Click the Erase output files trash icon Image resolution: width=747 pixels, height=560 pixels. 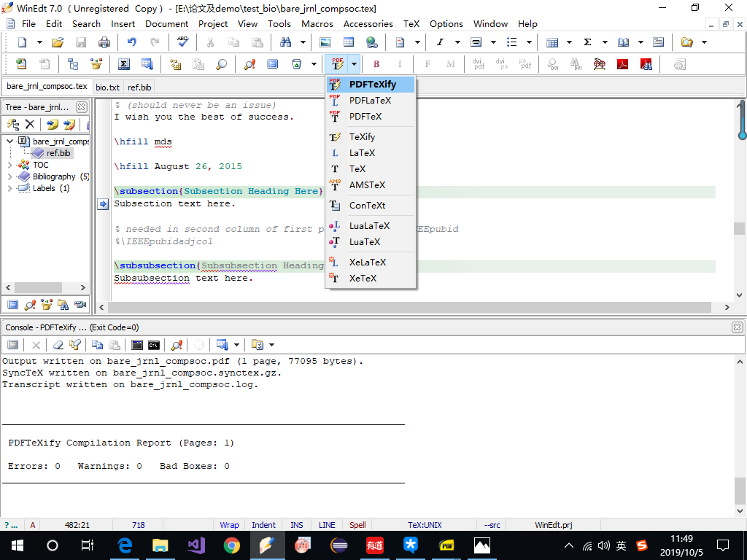[x=296, y=64]
